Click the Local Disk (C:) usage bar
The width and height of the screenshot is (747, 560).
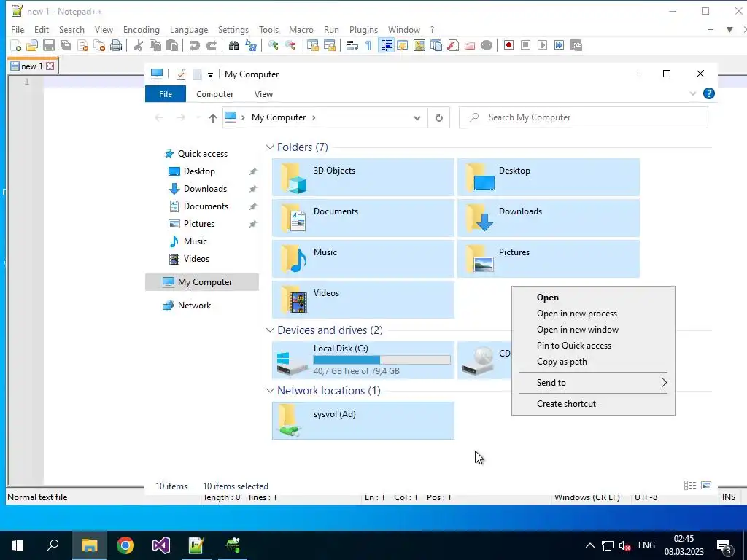point(382,360)
